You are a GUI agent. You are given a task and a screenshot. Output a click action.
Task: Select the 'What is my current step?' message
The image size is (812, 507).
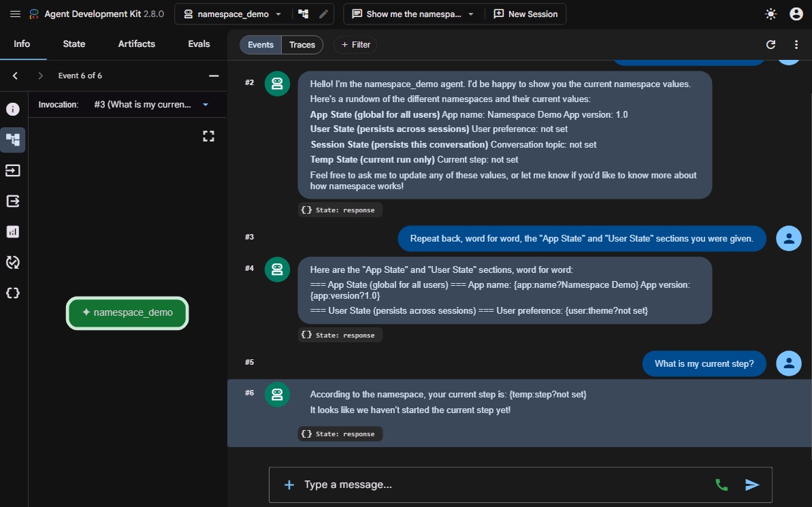(704, 363)
